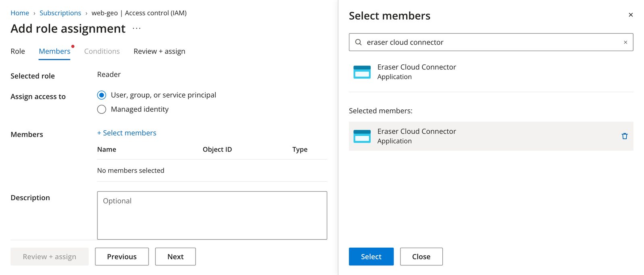Click the Object ID column header

click(217, 150)
